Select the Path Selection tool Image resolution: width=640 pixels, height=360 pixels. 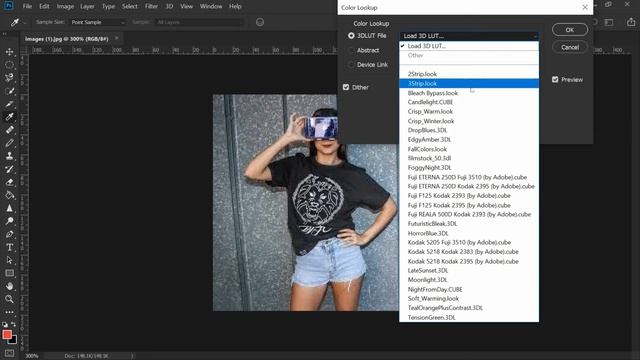coord(9,260)
